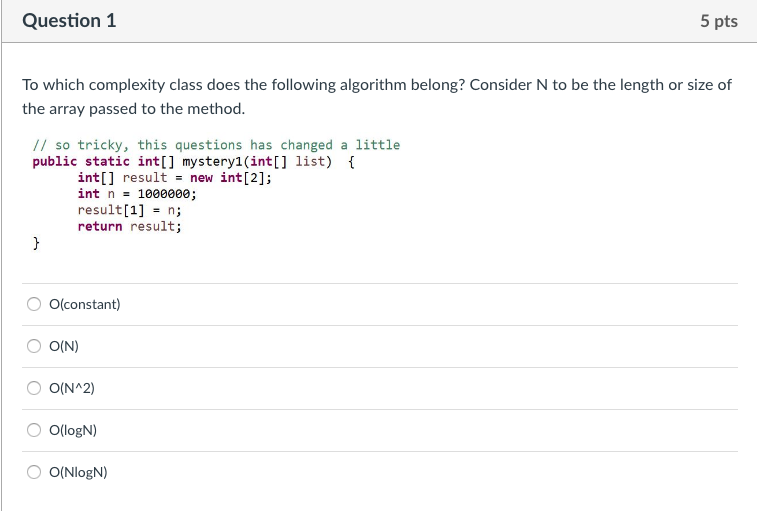757x511 pixels.
Task: Click the 'O(NlogN)' answer text
Action: coord(78,472)
